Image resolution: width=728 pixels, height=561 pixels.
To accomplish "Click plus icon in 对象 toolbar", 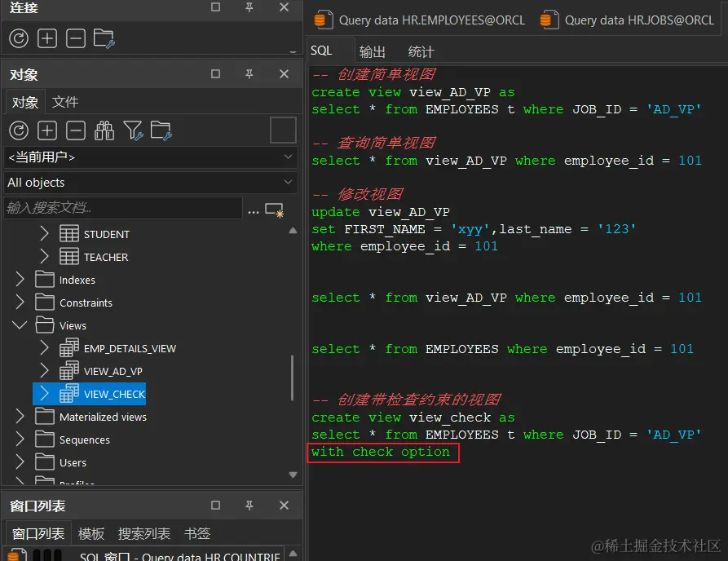I will point(47,130).
